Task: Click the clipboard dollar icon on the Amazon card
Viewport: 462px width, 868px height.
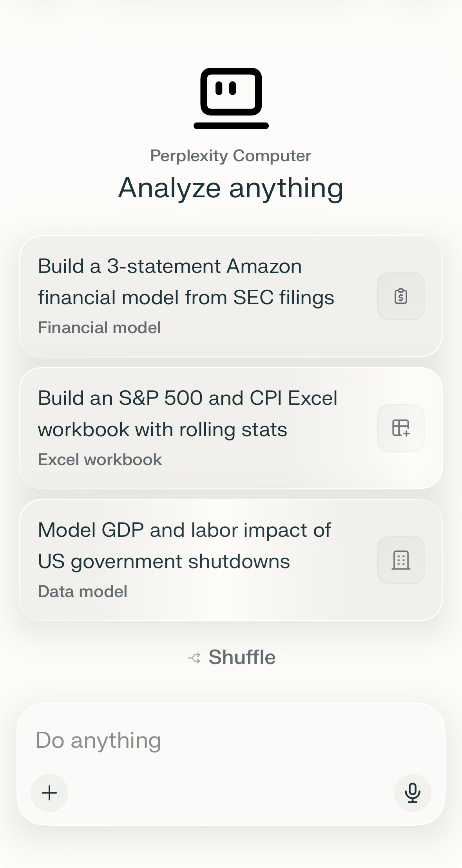Action: (400, 296)
